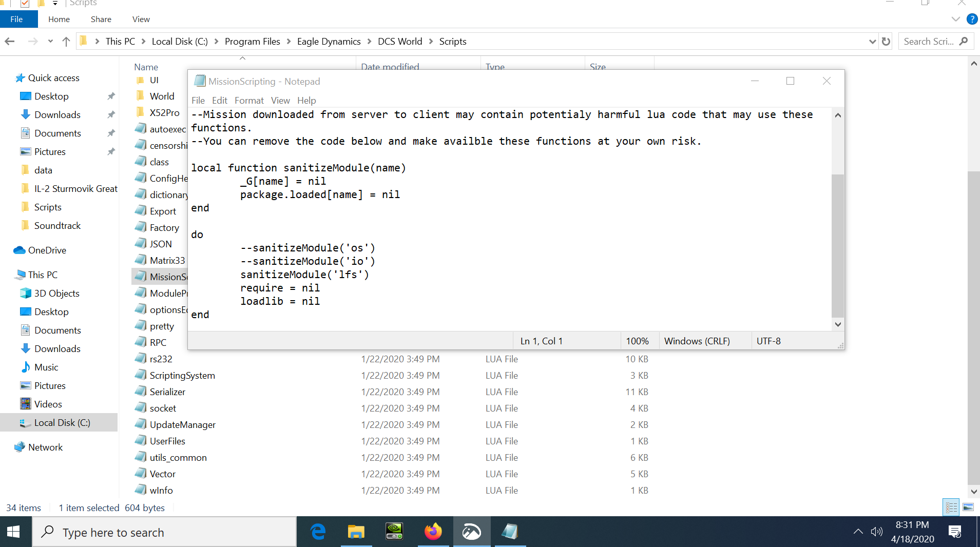This screenshot has width=980, height=547.
Task: Launch NVIDIA app from the taskbar
Action: tap(394, 532)
